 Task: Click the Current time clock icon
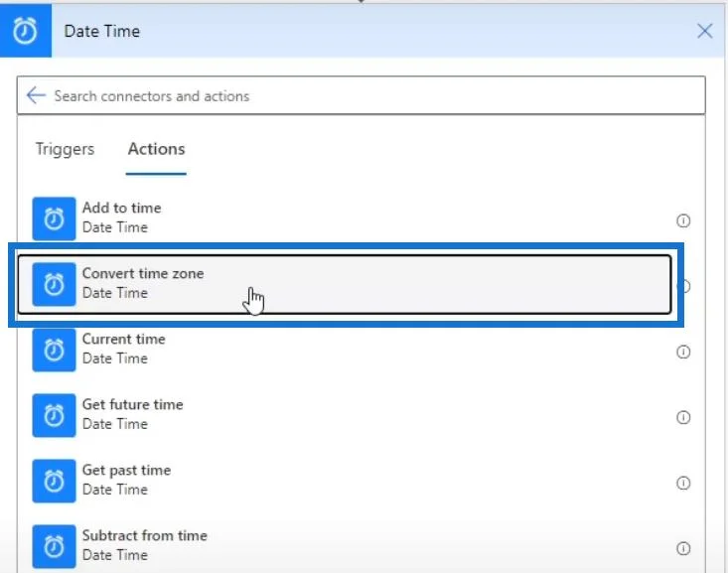tap(54, 350)
